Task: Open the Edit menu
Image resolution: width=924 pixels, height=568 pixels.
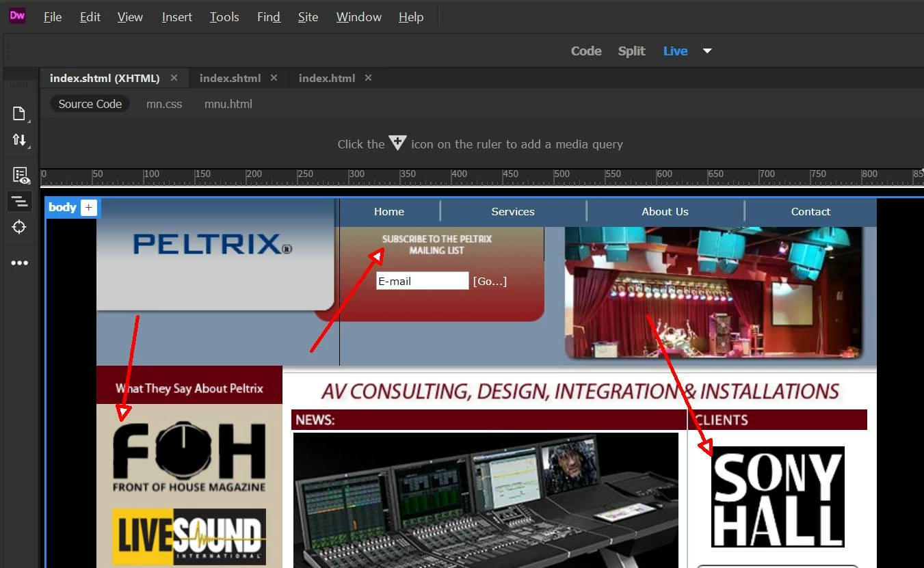Action: pos(90,17)
